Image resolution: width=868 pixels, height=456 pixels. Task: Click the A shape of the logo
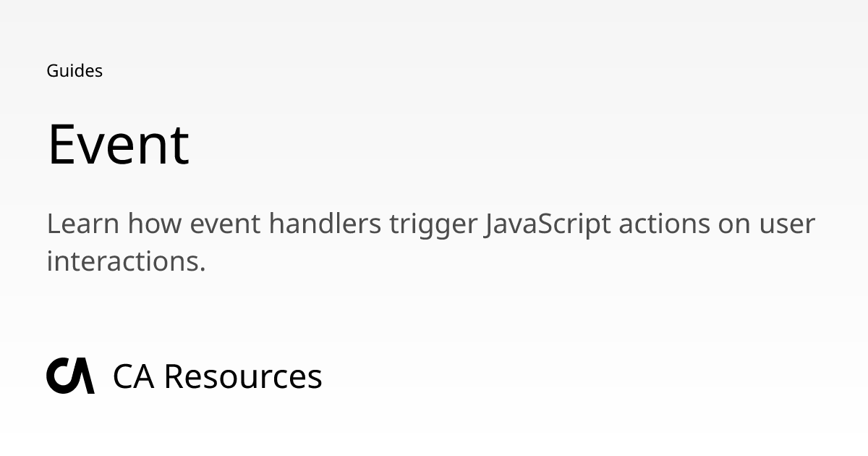83,376
